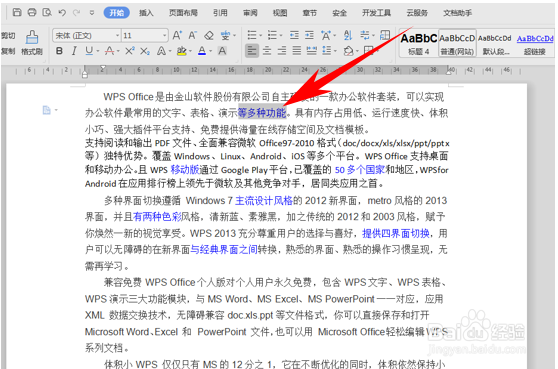Expand the highlight color dropdown arrow

(190, 52)
